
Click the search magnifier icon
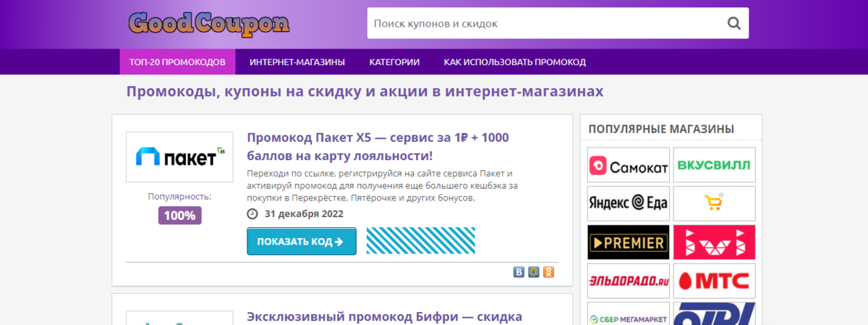pos(733,23)
